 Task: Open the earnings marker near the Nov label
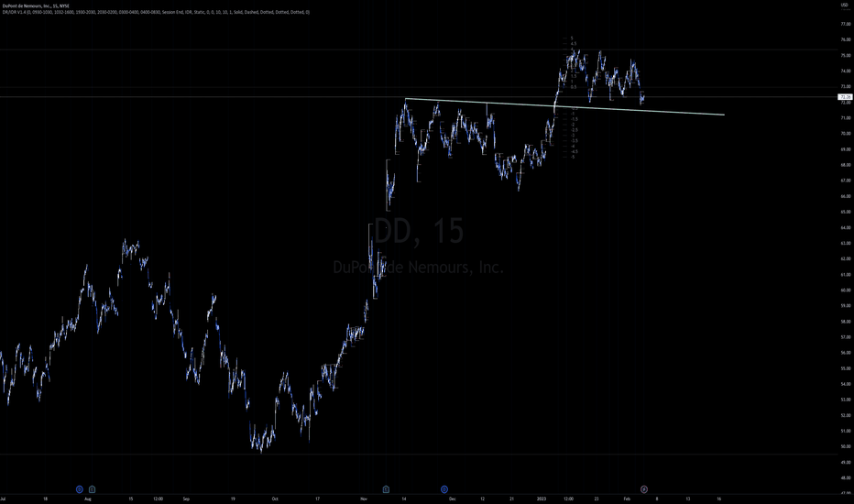[x=386, y=489]
